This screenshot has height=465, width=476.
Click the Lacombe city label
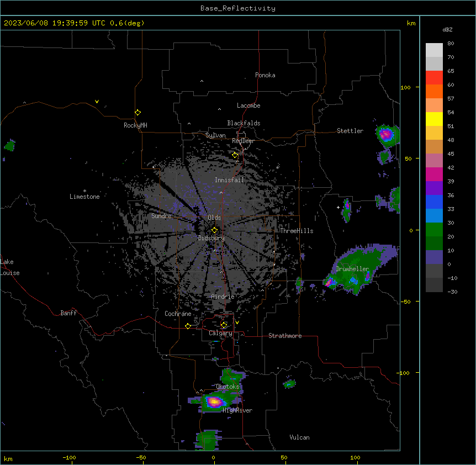tap(248, 105)
